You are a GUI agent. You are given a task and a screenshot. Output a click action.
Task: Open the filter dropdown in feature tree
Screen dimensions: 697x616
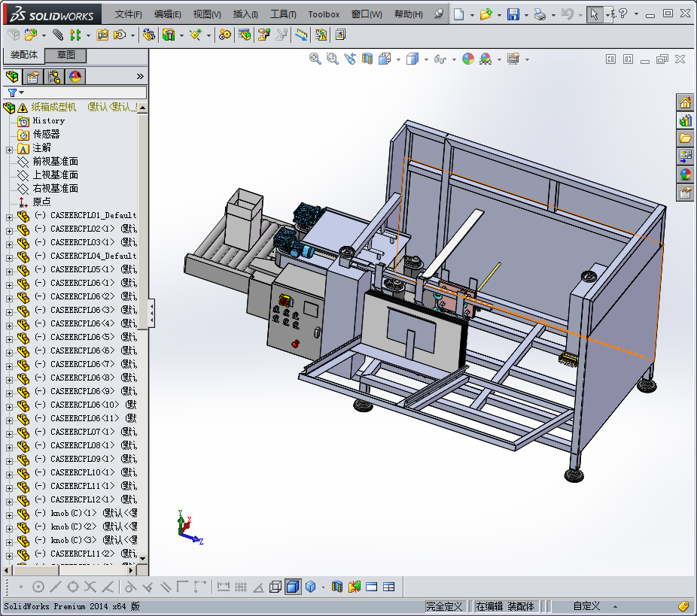[21, 93]
